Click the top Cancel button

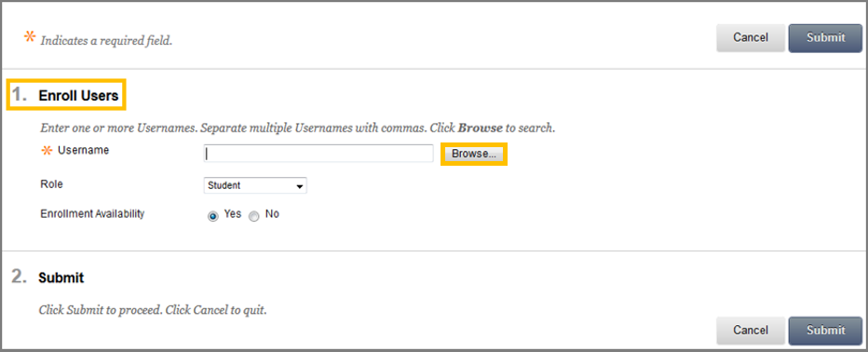(751, 37)
